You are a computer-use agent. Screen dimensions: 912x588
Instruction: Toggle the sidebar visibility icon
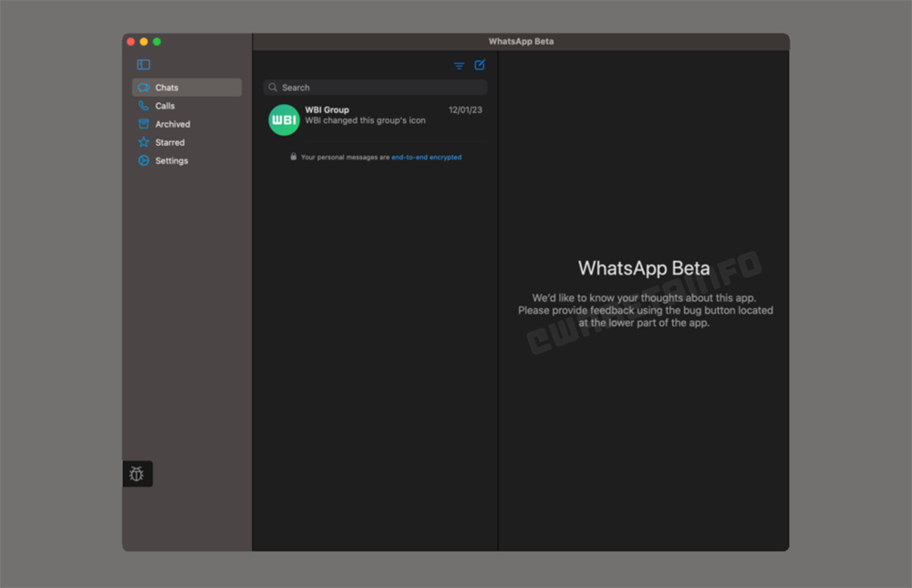[143, 65]
